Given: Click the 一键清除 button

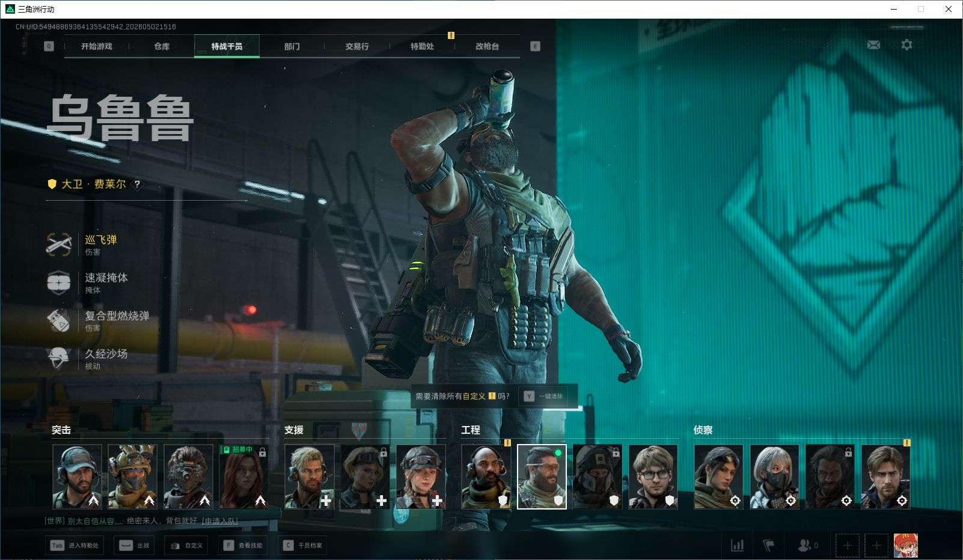Looking at the screenshot, I should click(x=544, y=397).
